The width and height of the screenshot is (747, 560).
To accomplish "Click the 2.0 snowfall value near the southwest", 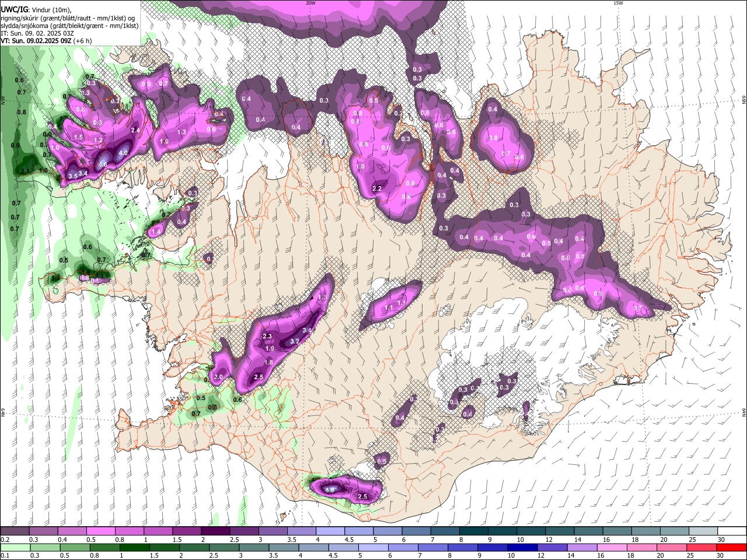I will point(219,377).
